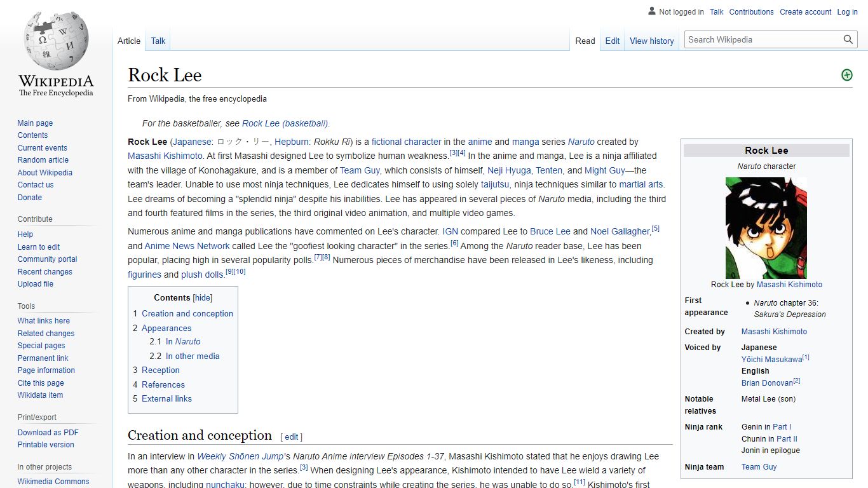Open Related changes link

pos(46,334)
